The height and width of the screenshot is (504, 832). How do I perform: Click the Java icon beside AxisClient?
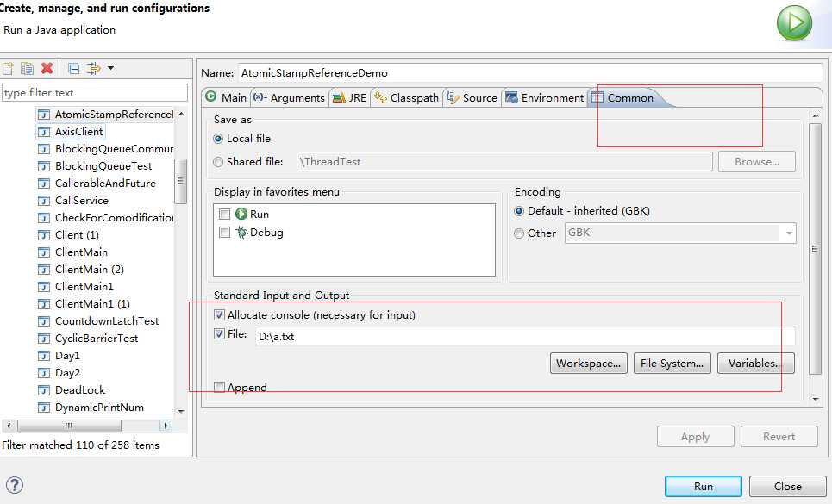(45, 132)
